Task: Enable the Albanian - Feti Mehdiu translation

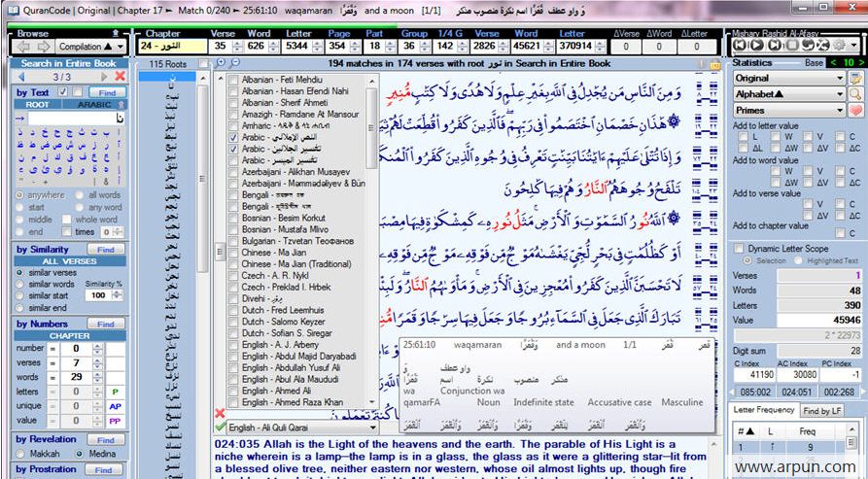Action: [233, 78]
